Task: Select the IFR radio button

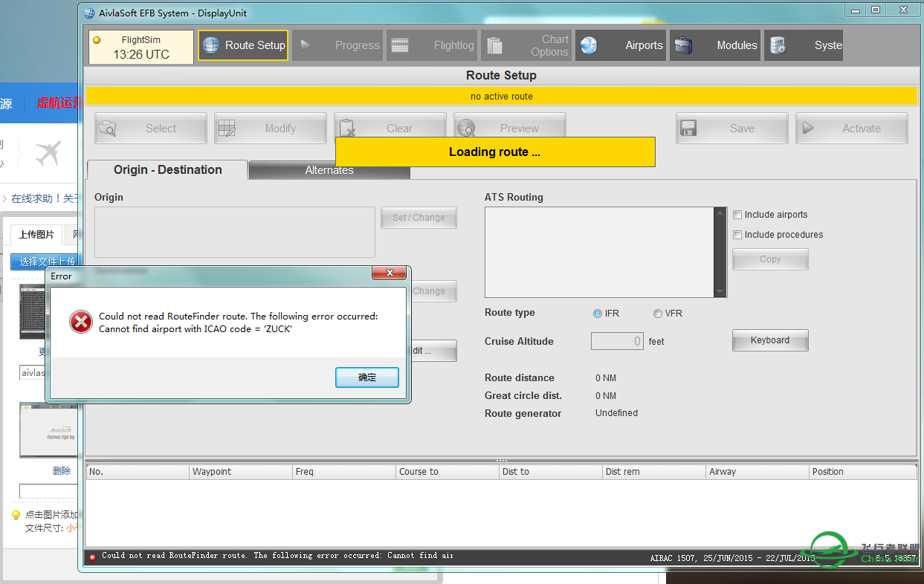Action: point(598,314)
